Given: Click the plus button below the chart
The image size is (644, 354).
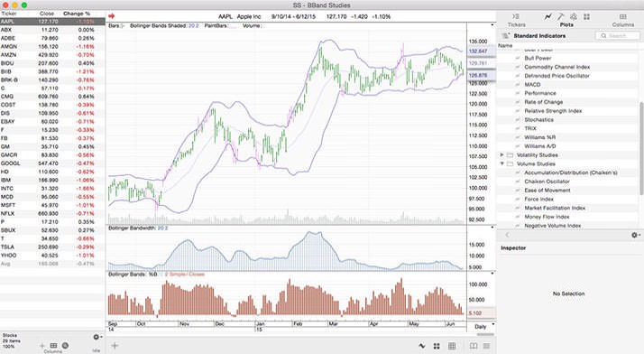Looking at the screenshot, I should (115, 345).
